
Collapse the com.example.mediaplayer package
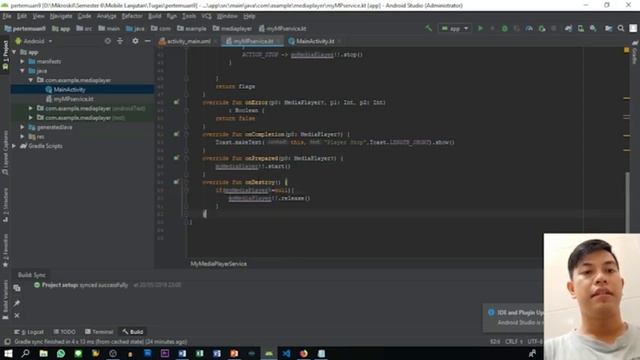coord(31,80)
